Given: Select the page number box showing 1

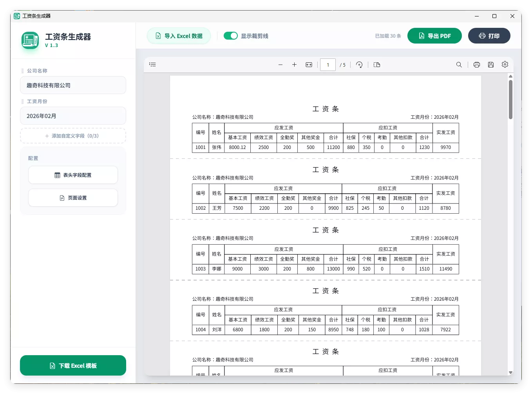Looking at the screenshot, I should [328, 64].
